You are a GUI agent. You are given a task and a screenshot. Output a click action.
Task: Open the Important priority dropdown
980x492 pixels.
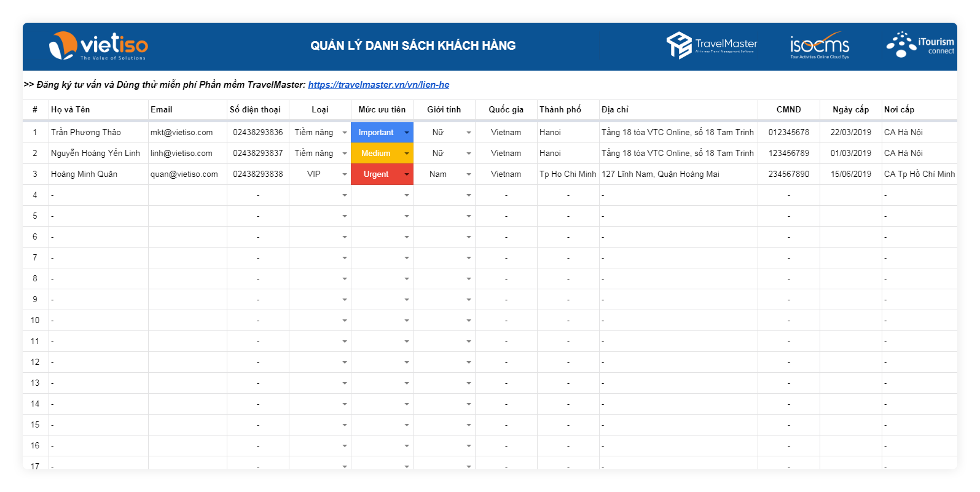click(x=407, y=133)
